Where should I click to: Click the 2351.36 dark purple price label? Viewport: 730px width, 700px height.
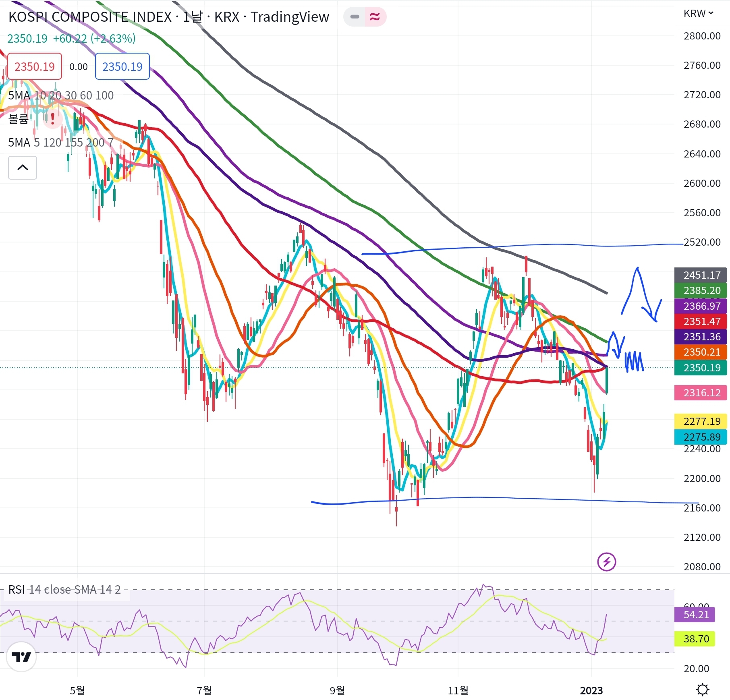pyautogui.click(x=701, y=337)
